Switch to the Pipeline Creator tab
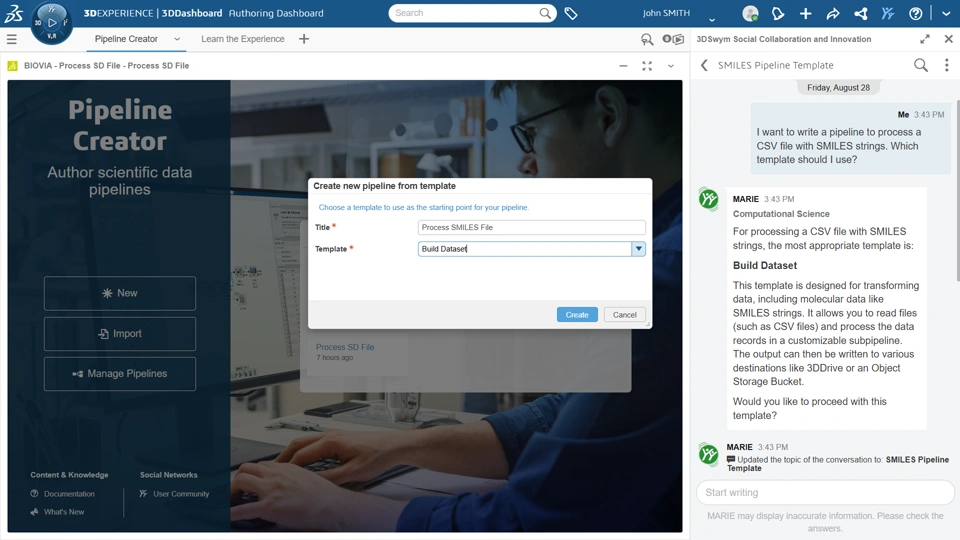The height and width of the screenshot is (540, 960). (x=126, y=39)
